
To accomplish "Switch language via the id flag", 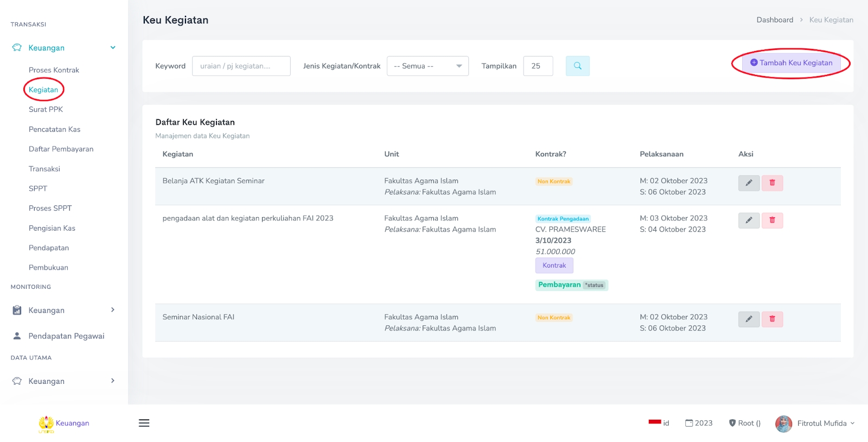I will pos(659,423).
